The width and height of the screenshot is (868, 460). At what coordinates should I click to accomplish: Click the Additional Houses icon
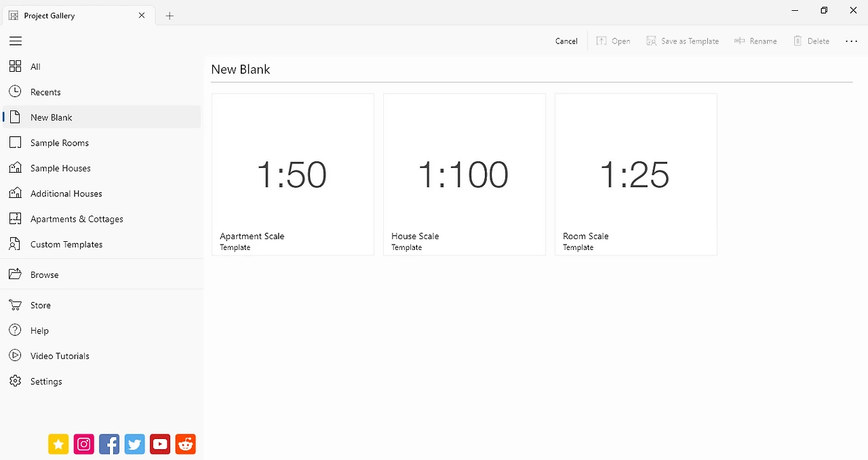coord(15,194)
